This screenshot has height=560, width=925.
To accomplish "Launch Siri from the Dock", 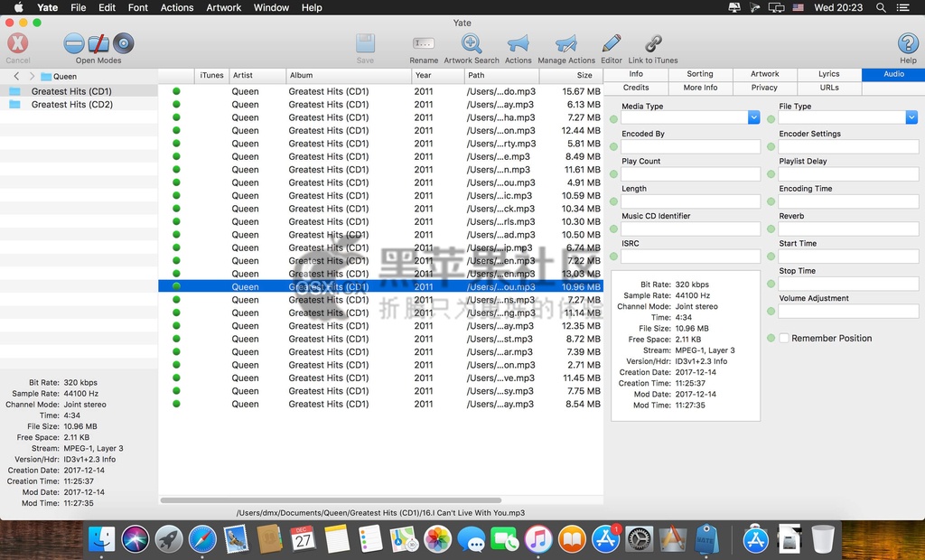I will pyautogui.click(x=135, y=538).
